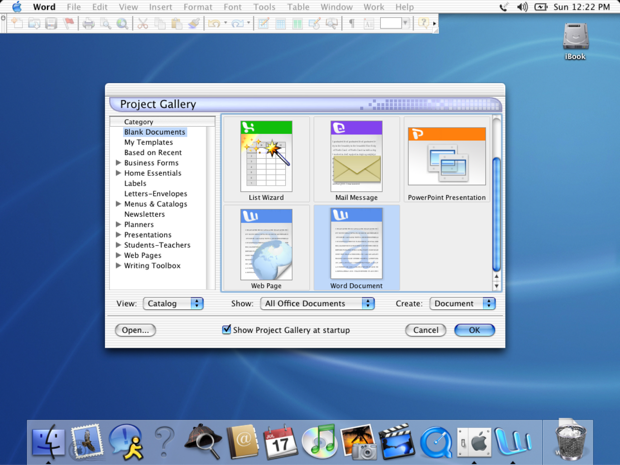This screenshot has height=465, width=620.
Task: Click the Print toolbar icon
Action: 88,24
